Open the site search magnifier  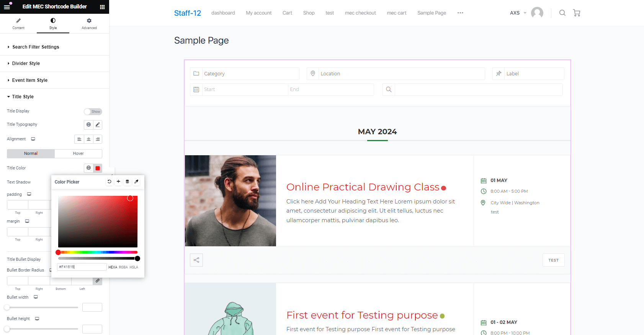click(562, 13)
